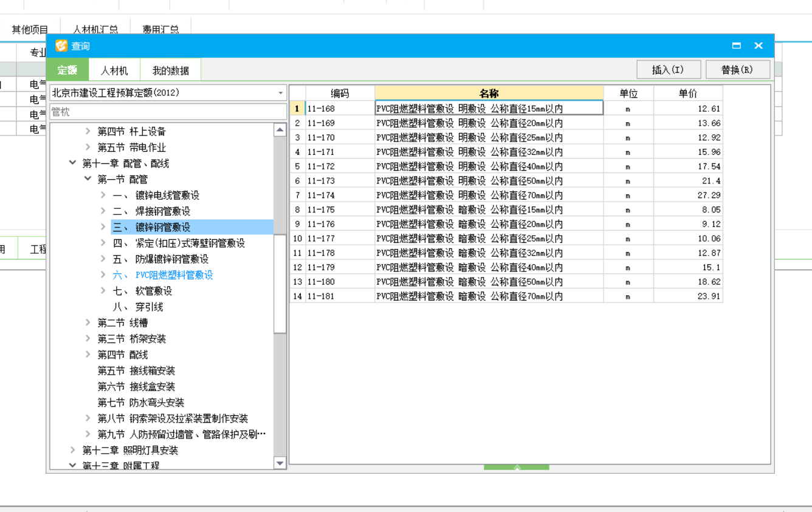Click the 替换(R) button
Screen dimensions: 812x512
point(737,70)
